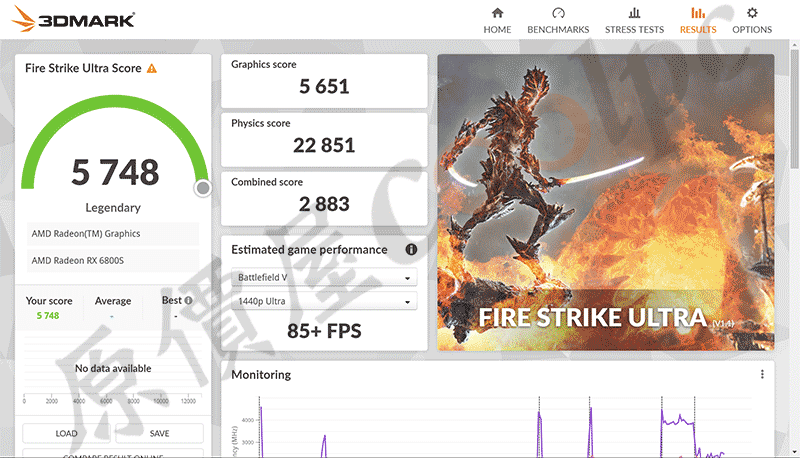Open the 1440p Ultra resolution dropdown
800x458 pixels.
click(x=324, y=301)
